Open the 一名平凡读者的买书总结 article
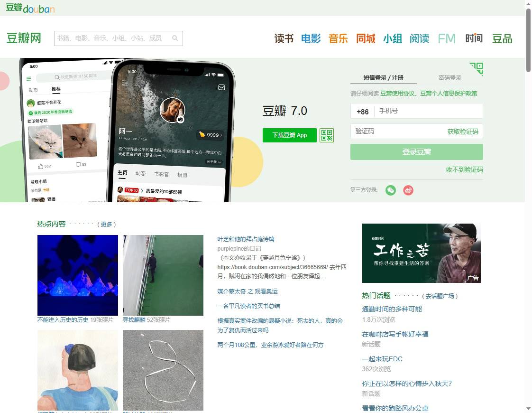Viewport: 532px width, 413px height. (x=249, y=306)
